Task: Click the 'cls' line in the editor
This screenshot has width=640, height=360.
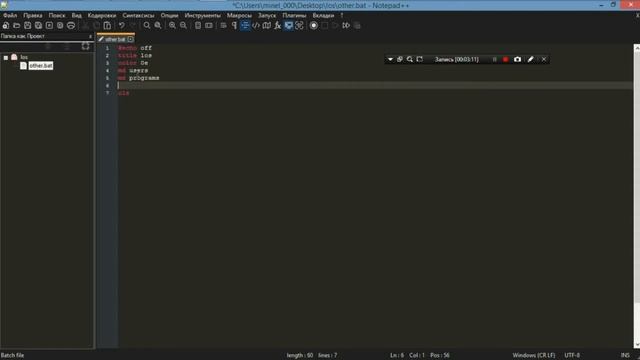Action: point(124,93)
